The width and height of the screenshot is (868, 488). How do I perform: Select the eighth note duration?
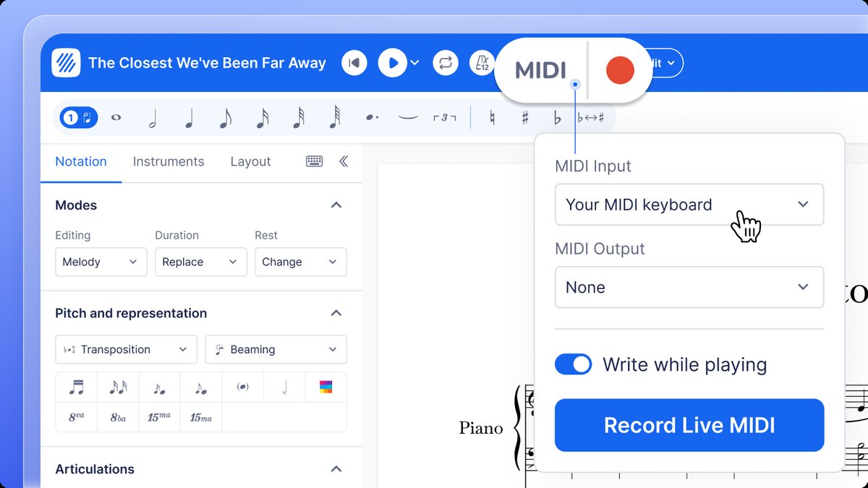225,118
